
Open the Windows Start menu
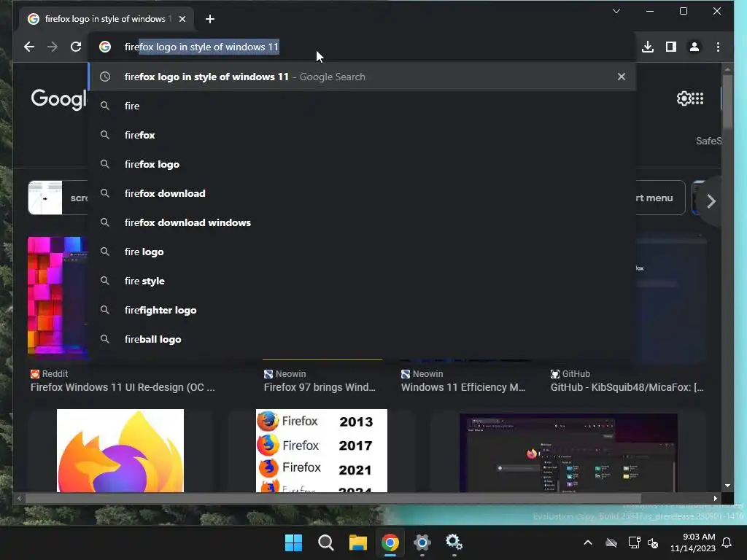point(293,542)
